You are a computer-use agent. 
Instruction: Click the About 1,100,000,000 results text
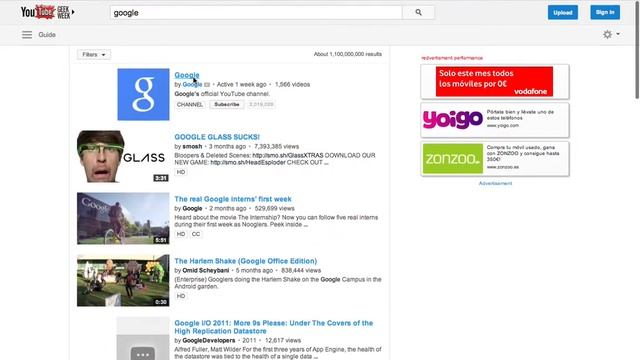click(x=348, y=54)
